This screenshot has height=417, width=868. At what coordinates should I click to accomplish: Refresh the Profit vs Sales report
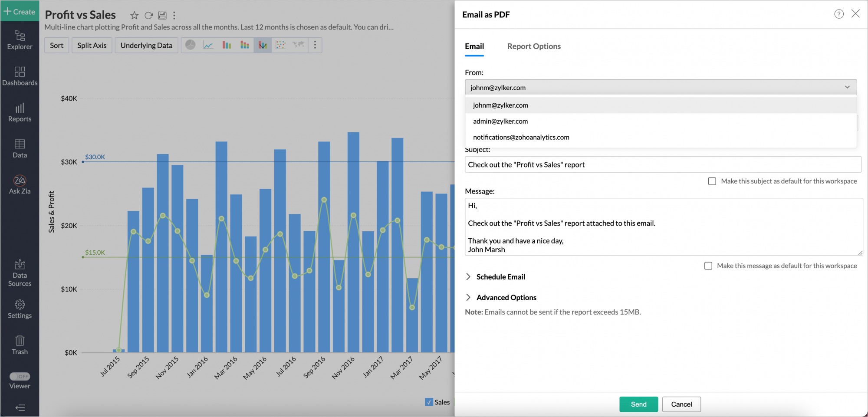pyautogui.click(x=148, y=15)
